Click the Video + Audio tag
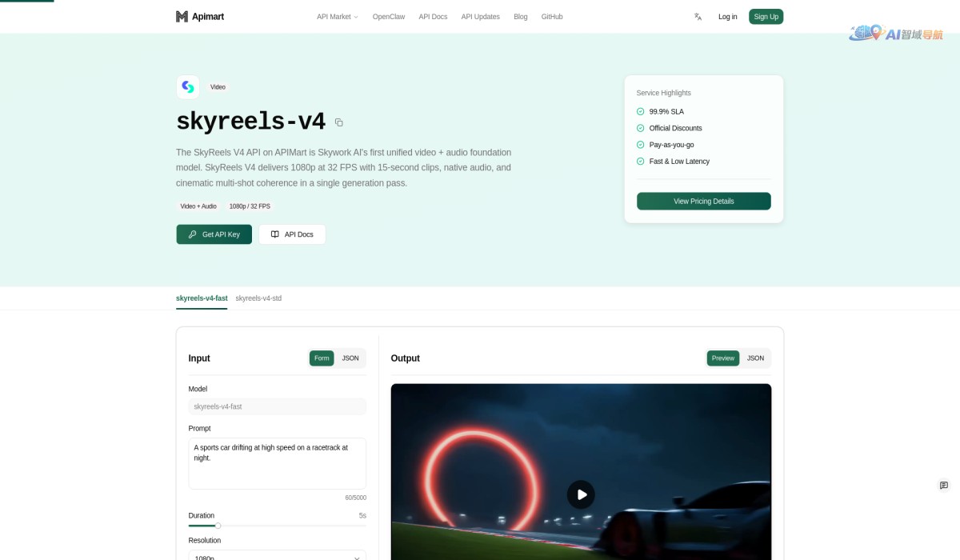Image resolution: width=960 pixels, height=560 pixels. [198, 206]
